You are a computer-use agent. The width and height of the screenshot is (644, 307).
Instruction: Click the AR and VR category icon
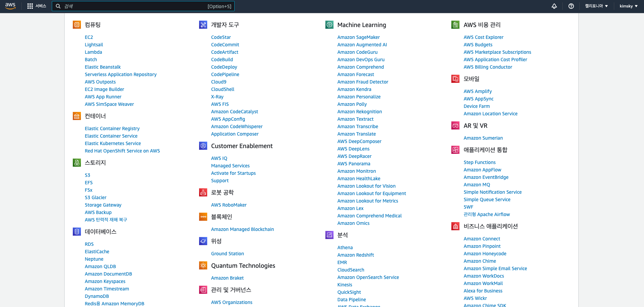455,125
